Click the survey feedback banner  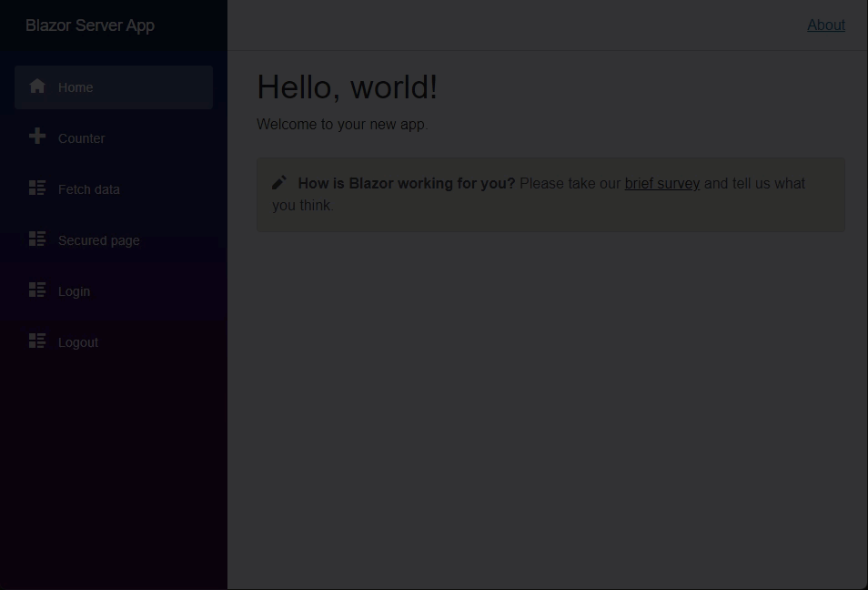pos(550,194)
